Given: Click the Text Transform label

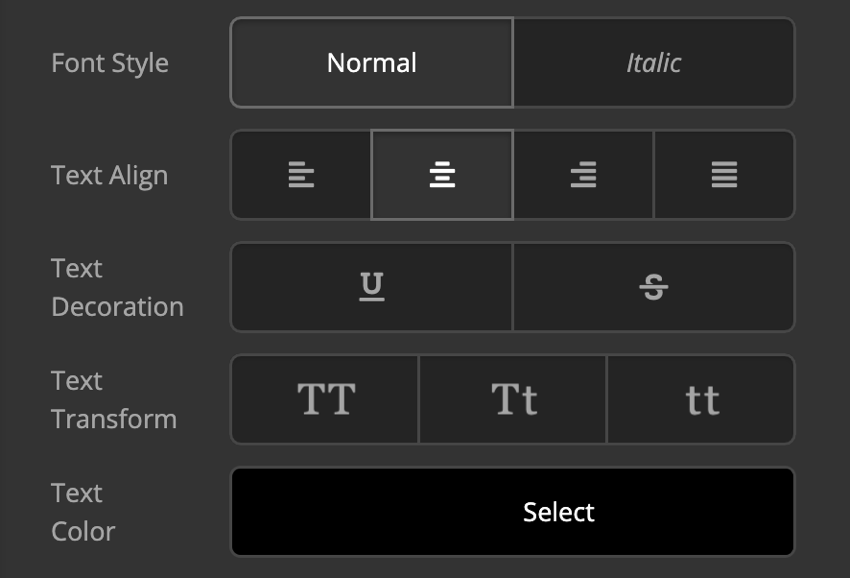Looking at the screenshot, I should [x=113, y=399].
